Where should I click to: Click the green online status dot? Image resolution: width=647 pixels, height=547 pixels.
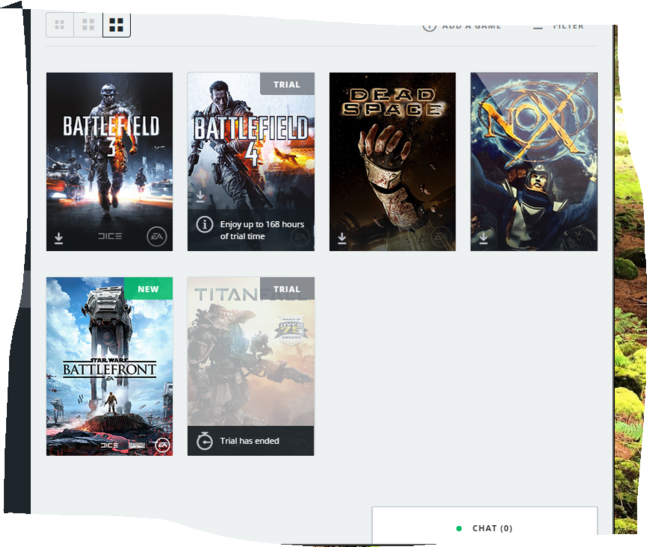tap(459, 528)
